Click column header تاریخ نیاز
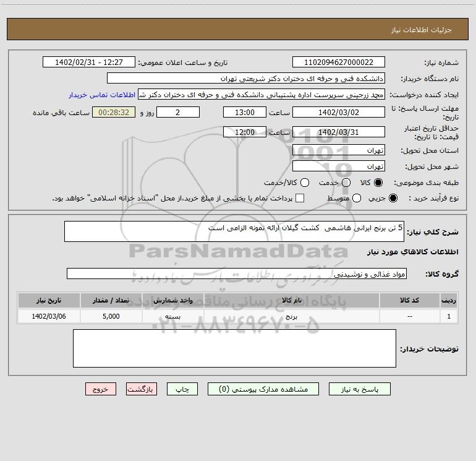This screenshot has height=461, width=476. coord(49,300)
